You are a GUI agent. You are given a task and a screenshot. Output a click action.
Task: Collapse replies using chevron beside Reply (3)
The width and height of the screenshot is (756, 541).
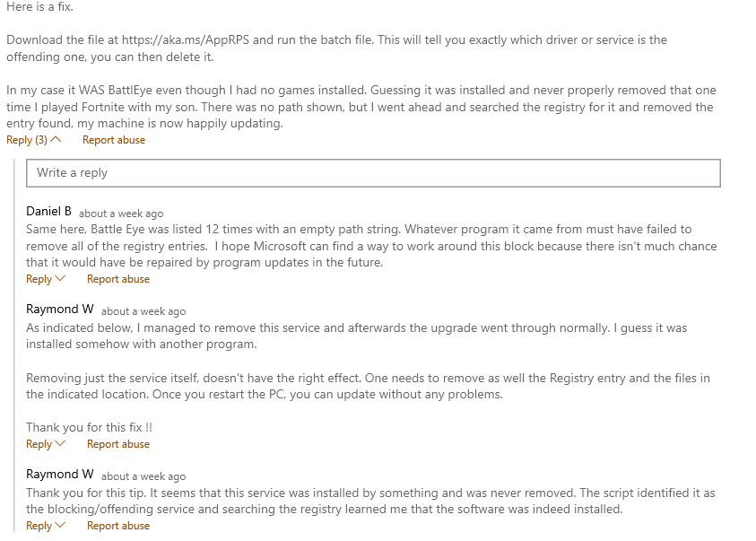pyautogui.click(x=56, y=140)
